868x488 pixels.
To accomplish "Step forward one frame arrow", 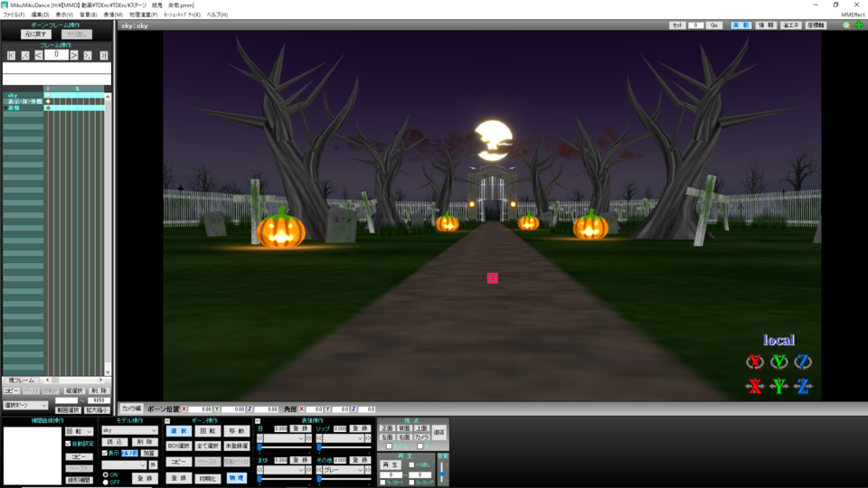I will pos(73,55).
